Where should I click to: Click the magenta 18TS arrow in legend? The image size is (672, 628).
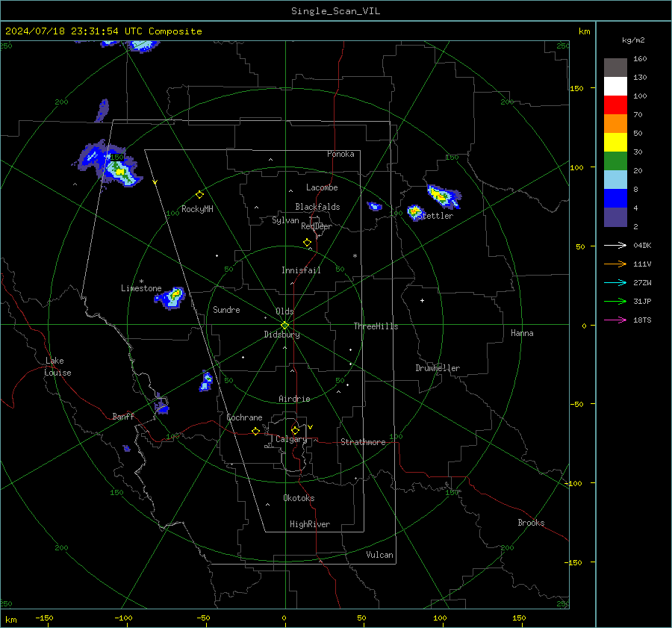click(x=615, y=320)
